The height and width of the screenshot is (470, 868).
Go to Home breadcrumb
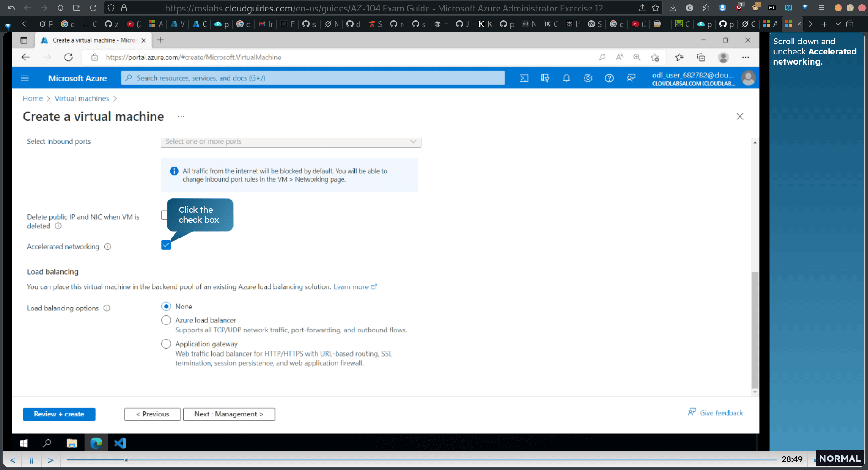(x=32, y=98)
